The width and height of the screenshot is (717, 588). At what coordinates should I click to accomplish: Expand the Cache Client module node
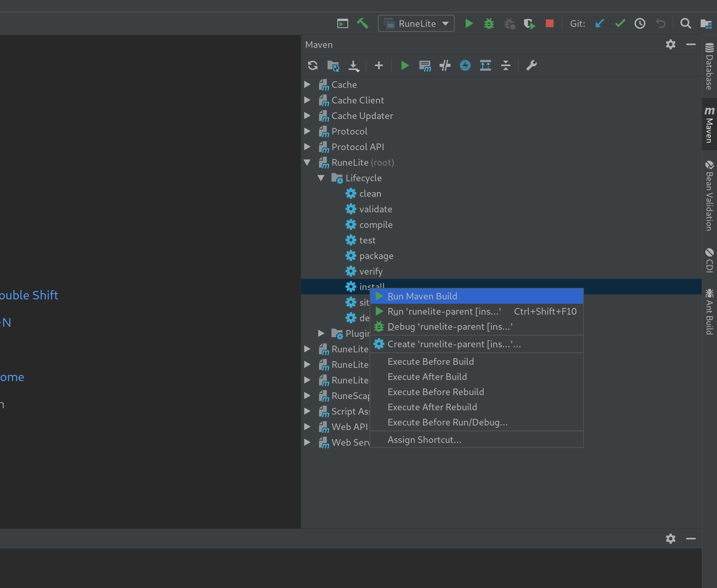[307, 100]
